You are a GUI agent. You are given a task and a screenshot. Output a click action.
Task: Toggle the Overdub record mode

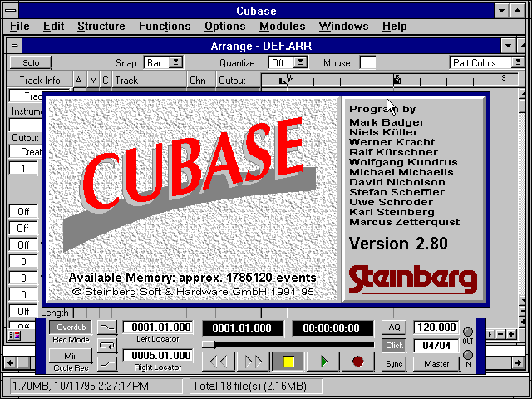pyautogui.click(x=74, y=328)
